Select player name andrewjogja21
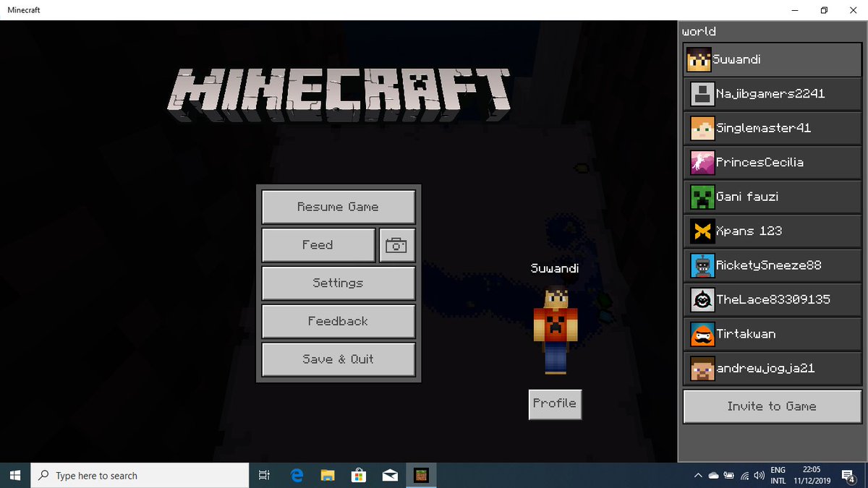868x488 pixels. [765, 369]
